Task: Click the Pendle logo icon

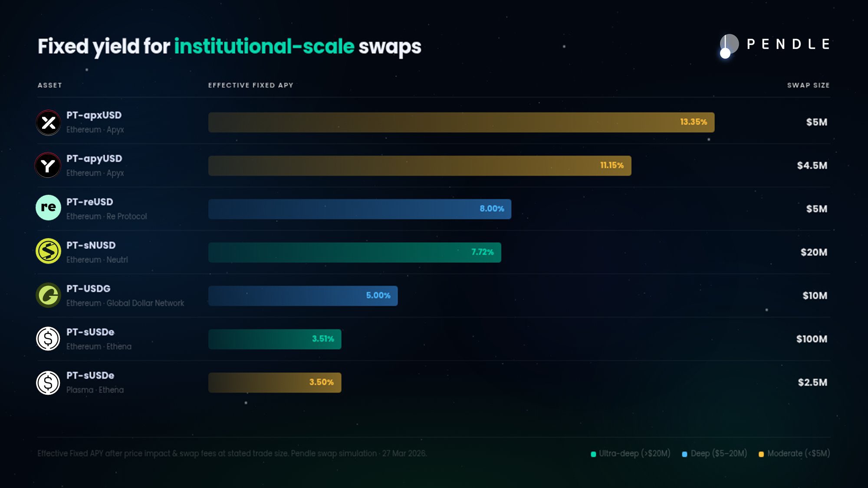Action: 729,45
